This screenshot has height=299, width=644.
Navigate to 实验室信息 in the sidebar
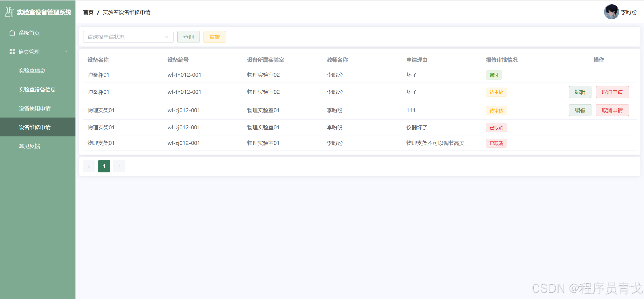click(x=32, y=70)
